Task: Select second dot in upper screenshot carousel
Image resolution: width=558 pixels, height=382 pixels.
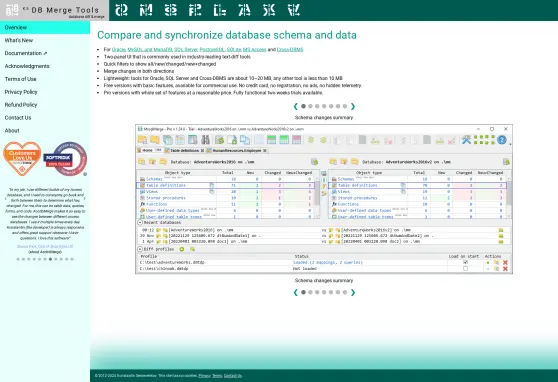Action: click(x=310, y=106)
